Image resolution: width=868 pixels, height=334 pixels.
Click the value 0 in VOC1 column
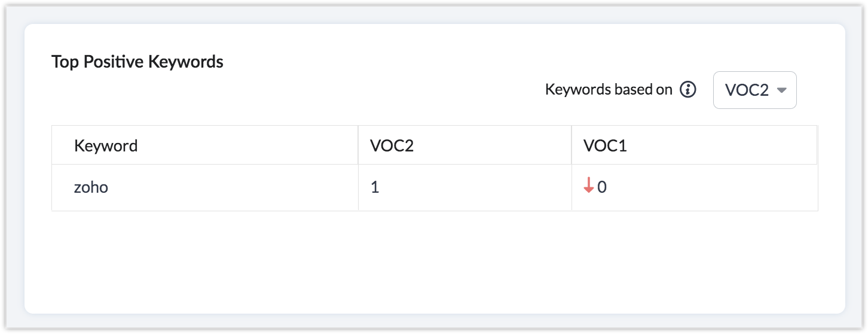click(602, 187)
